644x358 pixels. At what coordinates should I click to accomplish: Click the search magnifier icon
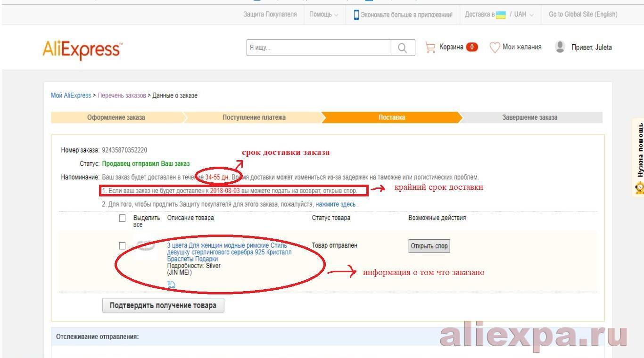tap(403, 48)
